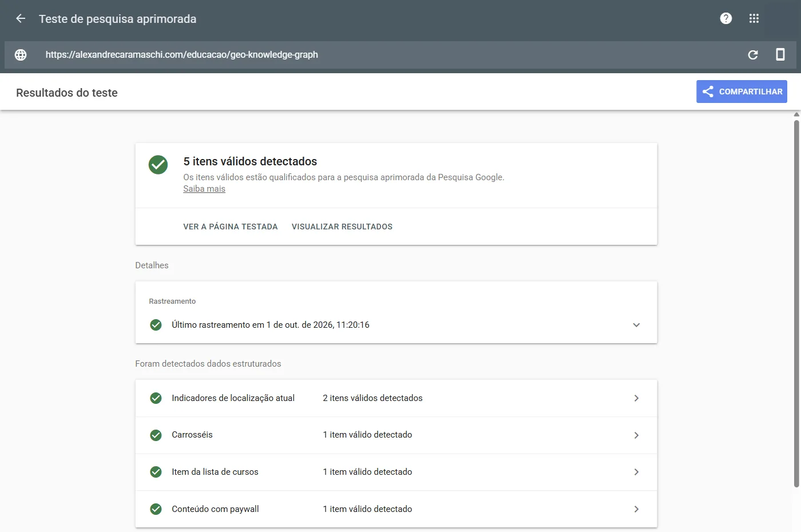Select the text "2 itens válidos detectados"
The height and width of the screenshot is (532, 801).
click(x=372, y=398)
